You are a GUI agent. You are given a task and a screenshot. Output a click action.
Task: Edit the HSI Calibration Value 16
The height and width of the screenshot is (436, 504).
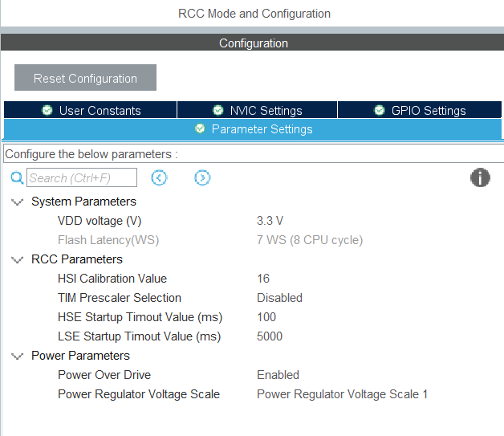263,279
